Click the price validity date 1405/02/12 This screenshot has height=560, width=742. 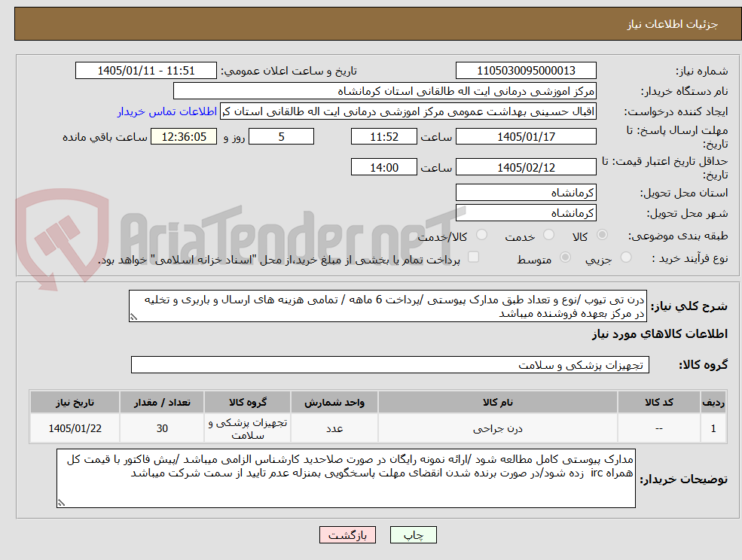pyautogui.click(x=526, y=167)
